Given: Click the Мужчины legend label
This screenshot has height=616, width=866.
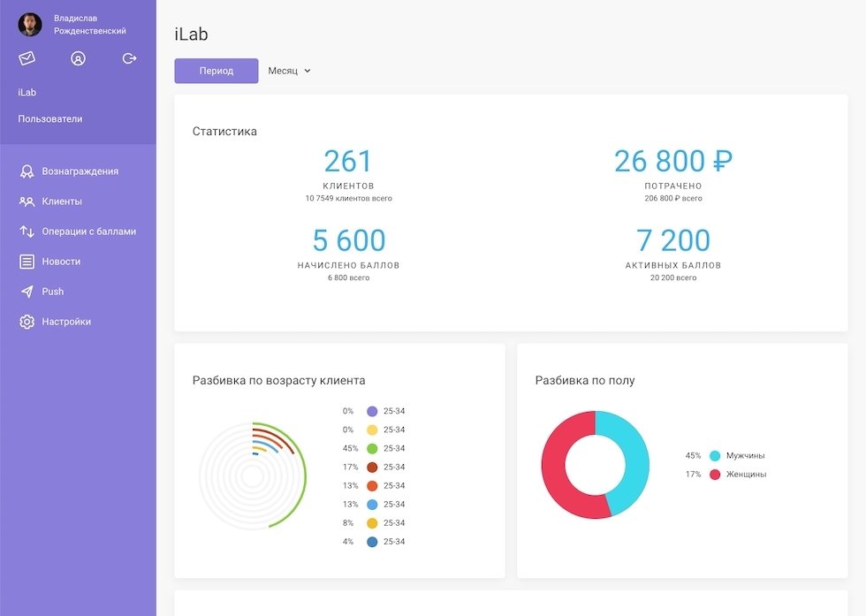Looking at the screenshot, I should (746, 456).
